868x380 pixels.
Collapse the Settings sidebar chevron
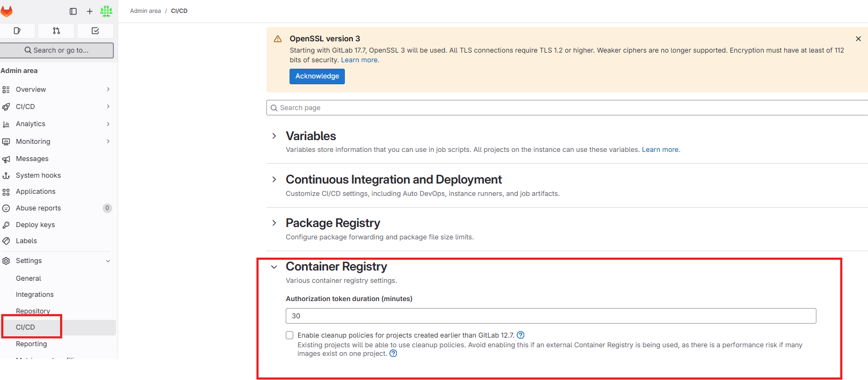pos(108,261)
